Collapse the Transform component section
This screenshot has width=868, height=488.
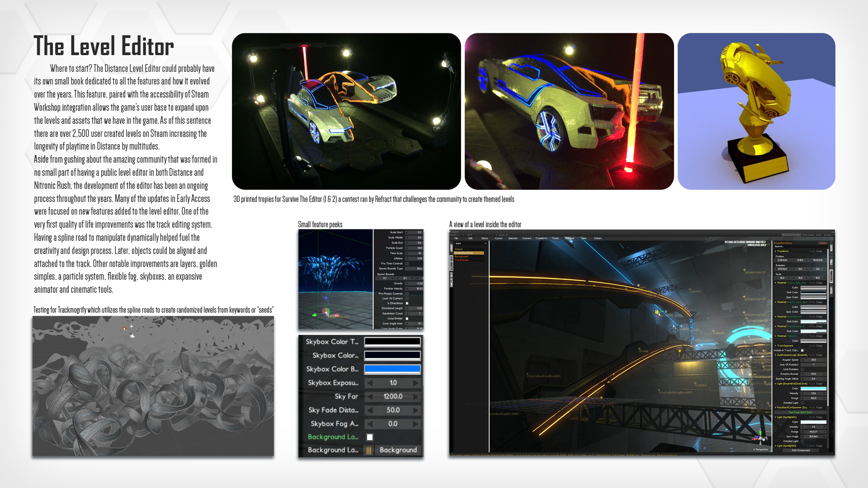pos(775,251)
